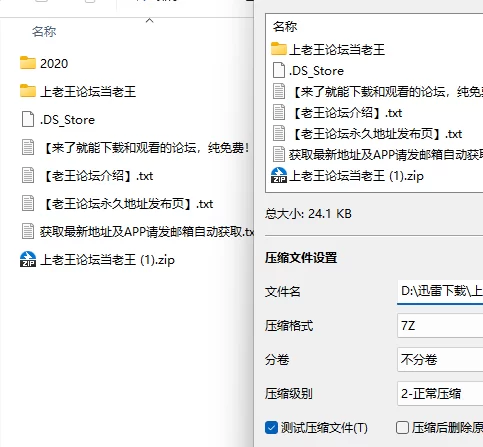Select zip archive icon in the compression dialog list
The image size is (483, 447).
point(279,175)
